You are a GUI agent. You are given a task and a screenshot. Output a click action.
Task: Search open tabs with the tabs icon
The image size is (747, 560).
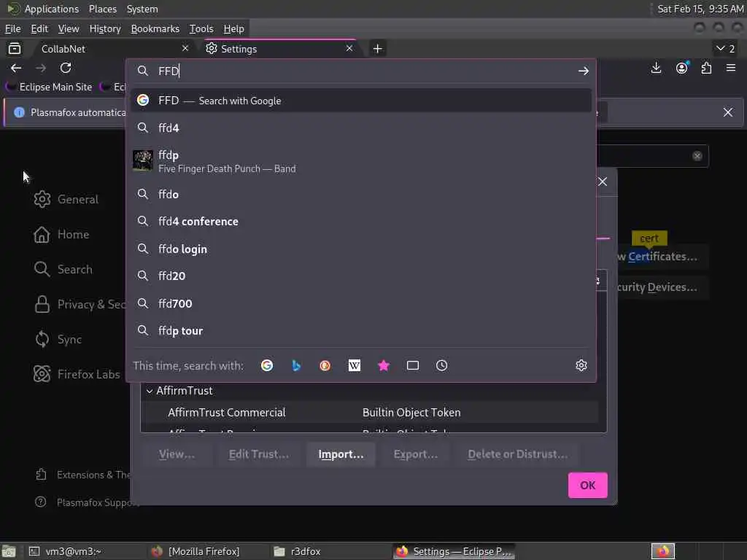(413, 366)
